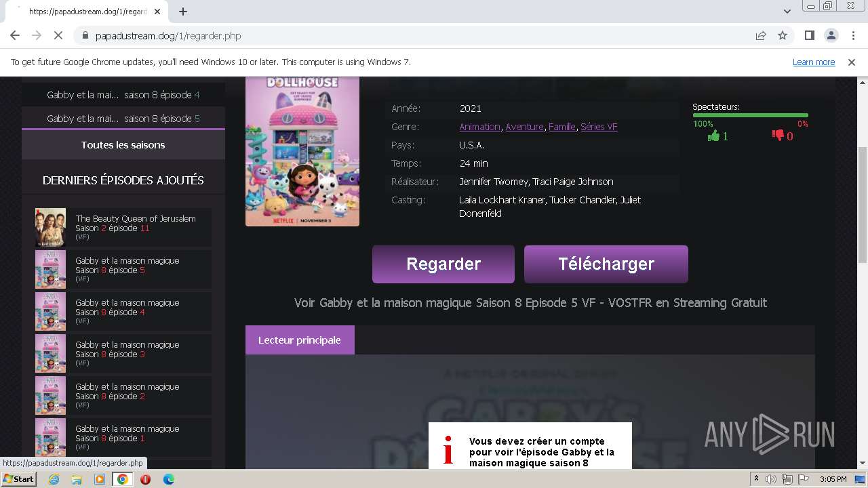
Task: Open the file explorer taskbar icon
Action: point(77,479)
